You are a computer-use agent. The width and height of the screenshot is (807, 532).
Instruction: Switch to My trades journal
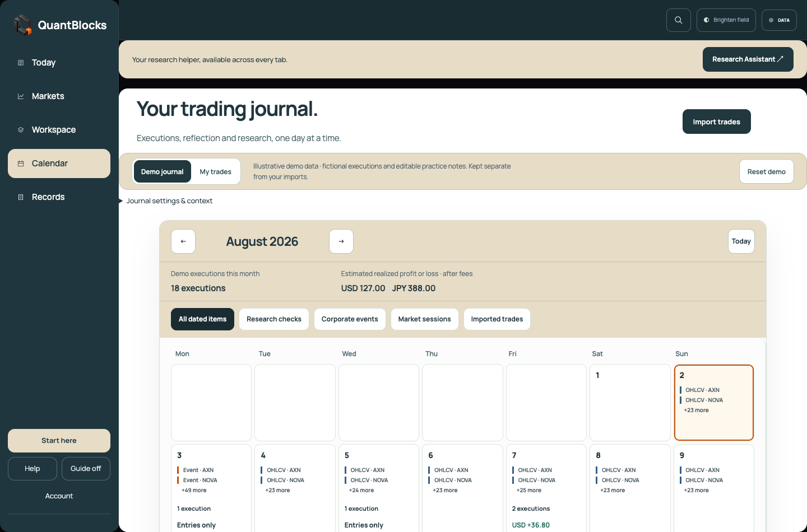tap(216, 171)
